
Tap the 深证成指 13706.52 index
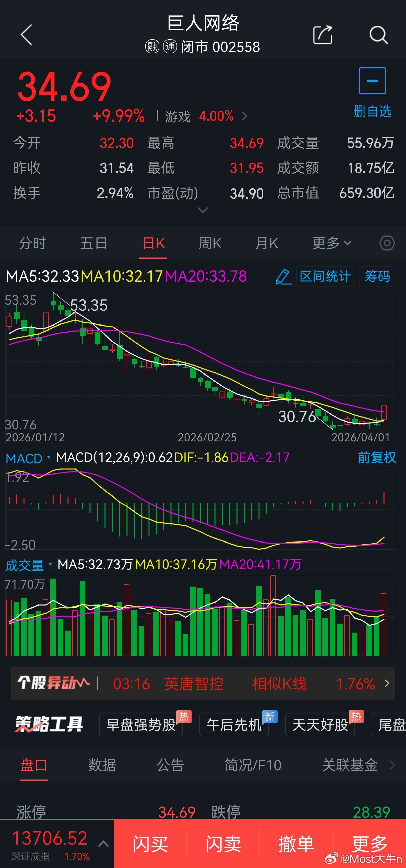tap(50, 844)
